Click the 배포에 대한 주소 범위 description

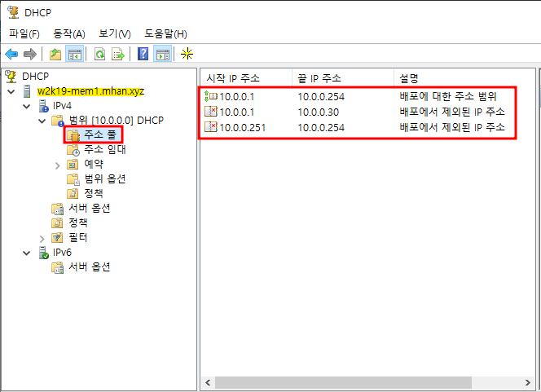(447, 96)
